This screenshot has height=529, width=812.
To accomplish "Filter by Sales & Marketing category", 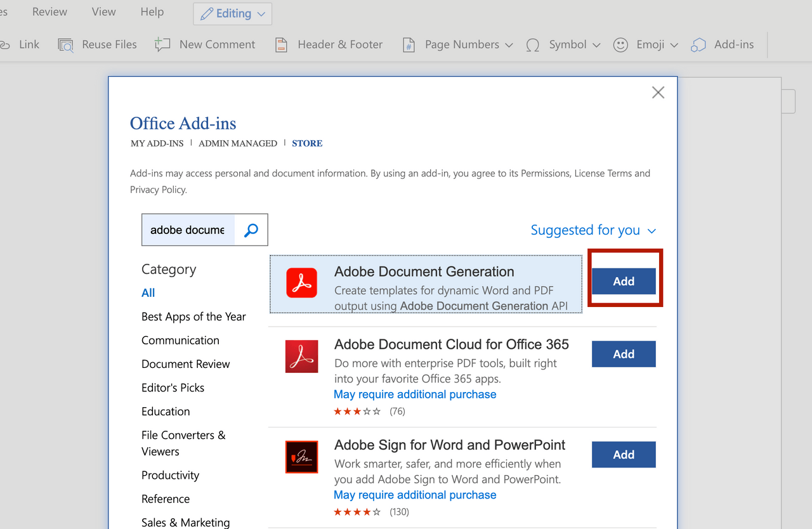I will coord(185,522).
